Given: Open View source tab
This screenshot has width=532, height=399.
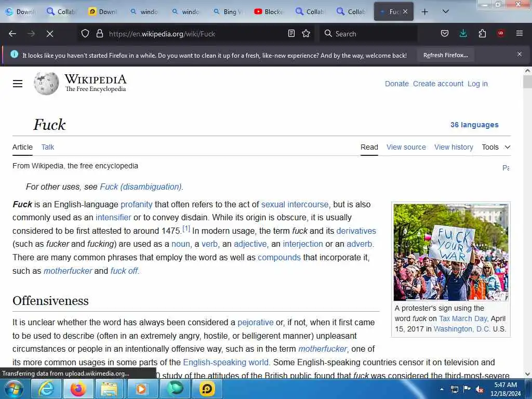Looking at the screenshot, I should (406, 147).
